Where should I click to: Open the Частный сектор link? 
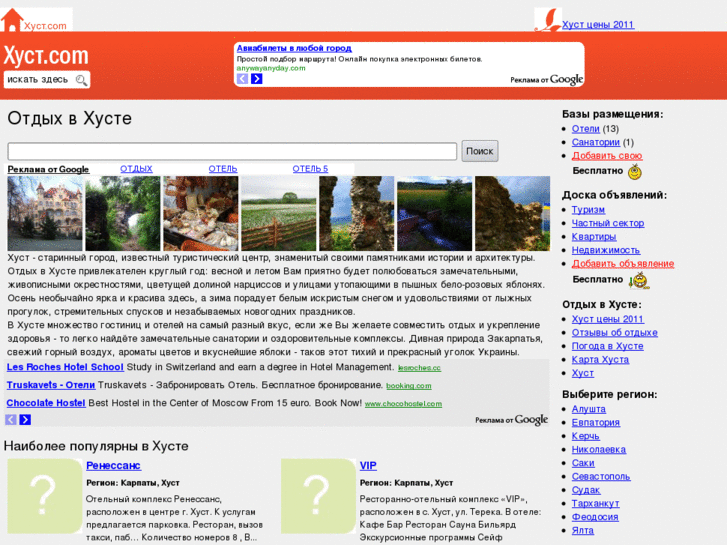pos(608,223)
